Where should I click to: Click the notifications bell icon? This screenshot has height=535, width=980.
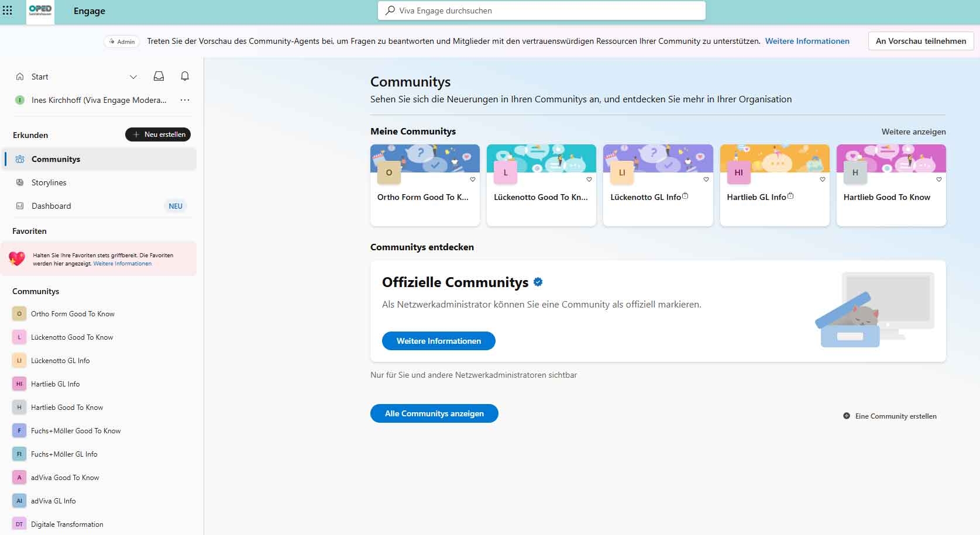pyautogui.click(x=185, y=76)
